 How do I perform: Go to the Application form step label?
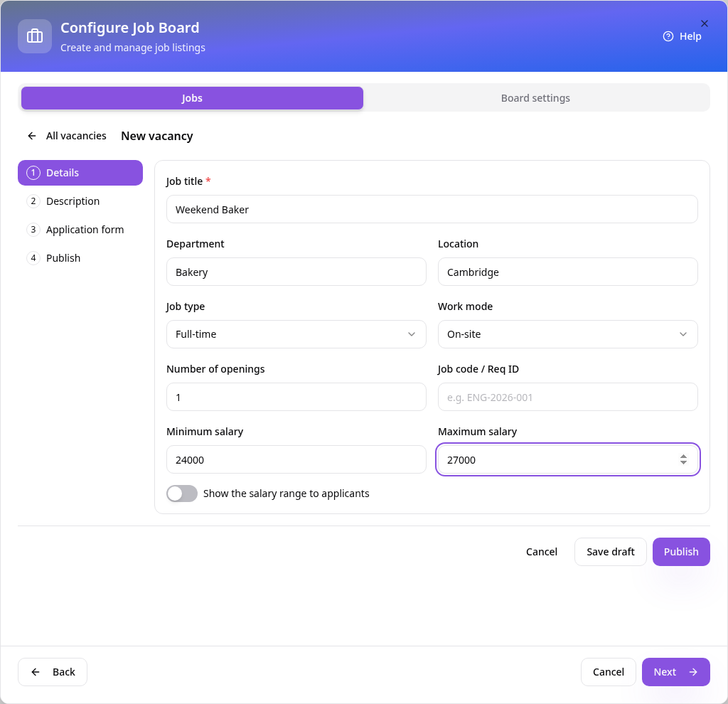click(x=85, y=230)
